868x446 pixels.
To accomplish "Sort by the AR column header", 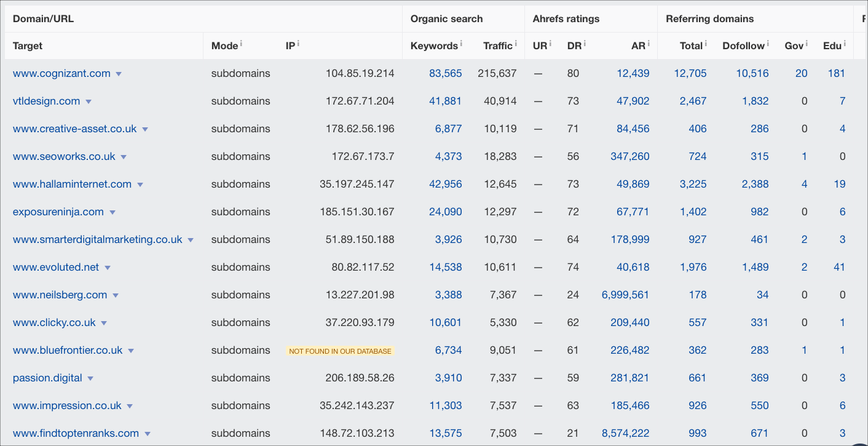I will [638, 46].
